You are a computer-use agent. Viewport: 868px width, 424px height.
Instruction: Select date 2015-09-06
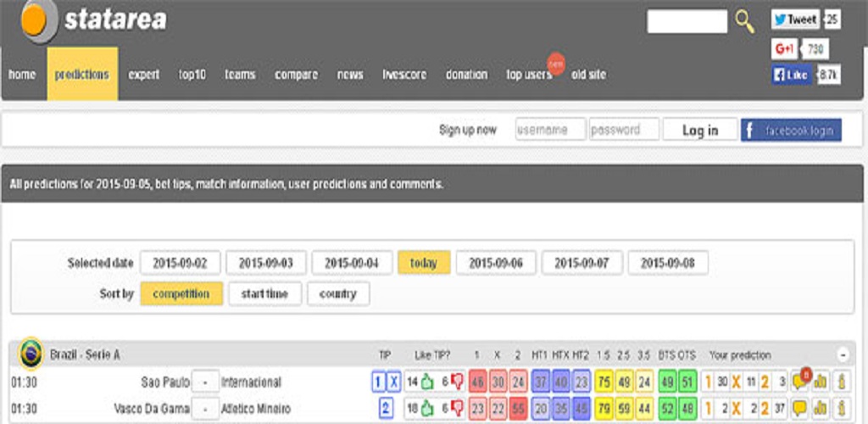click(x=496, y=263)
